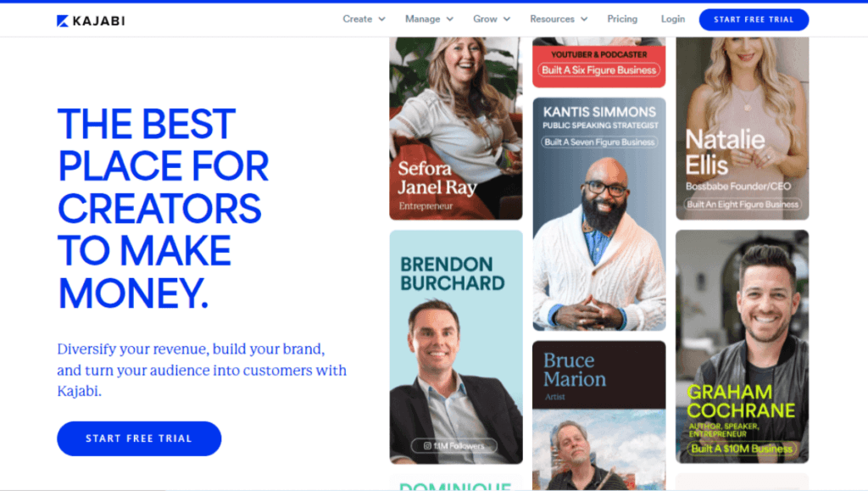This screenshot has height=491, width=868.
Task: Click the header Start Free Trial button
Action: 754,20
